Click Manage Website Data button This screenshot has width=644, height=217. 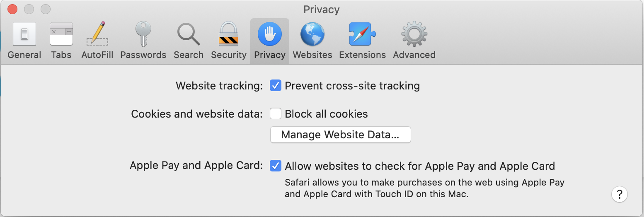[340, 135]
